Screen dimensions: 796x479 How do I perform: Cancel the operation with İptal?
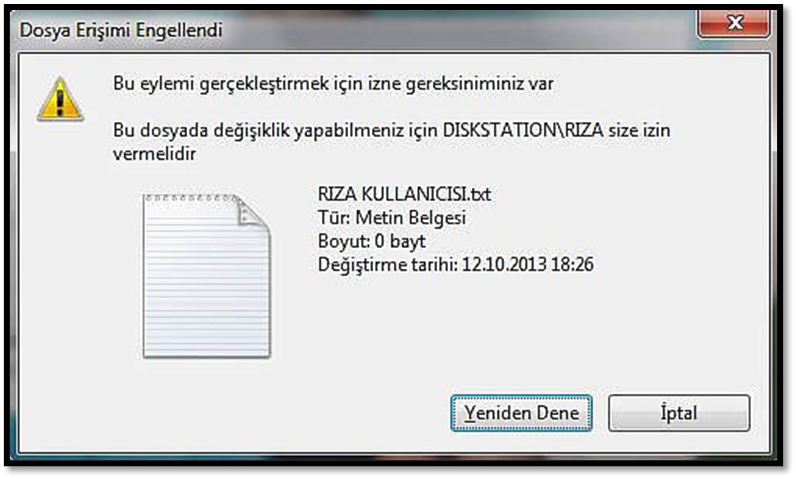point(679,413)
